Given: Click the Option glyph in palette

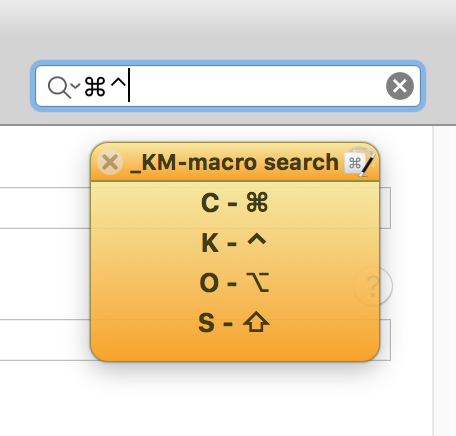Looking at the screenshot, I should click(x=257, y=283).
